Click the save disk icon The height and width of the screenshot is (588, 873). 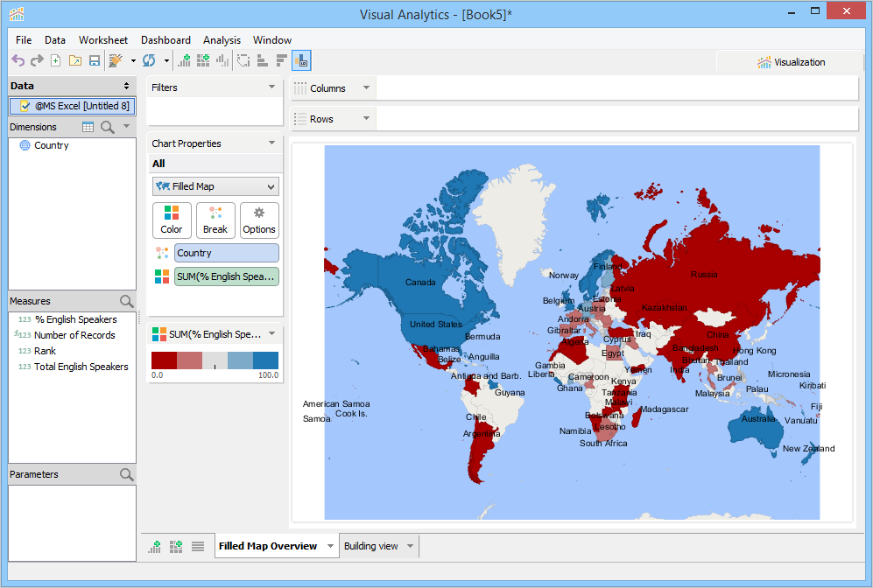(95, 60)
